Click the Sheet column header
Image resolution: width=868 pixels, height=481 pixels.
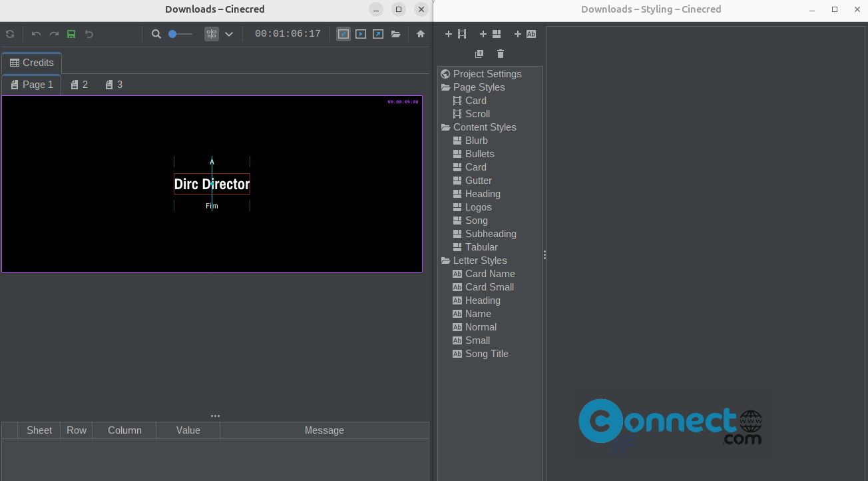point(39,430)
